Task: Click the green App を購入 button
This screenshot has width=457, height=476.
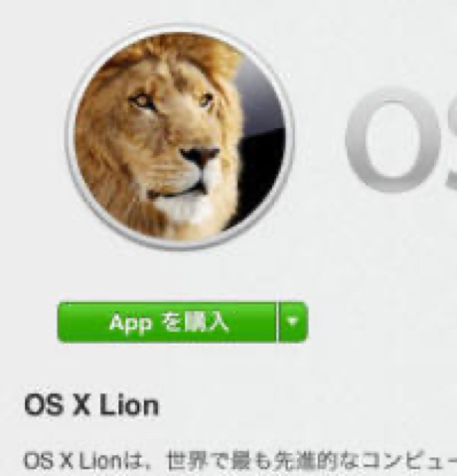Action: [x=167, y=322]
